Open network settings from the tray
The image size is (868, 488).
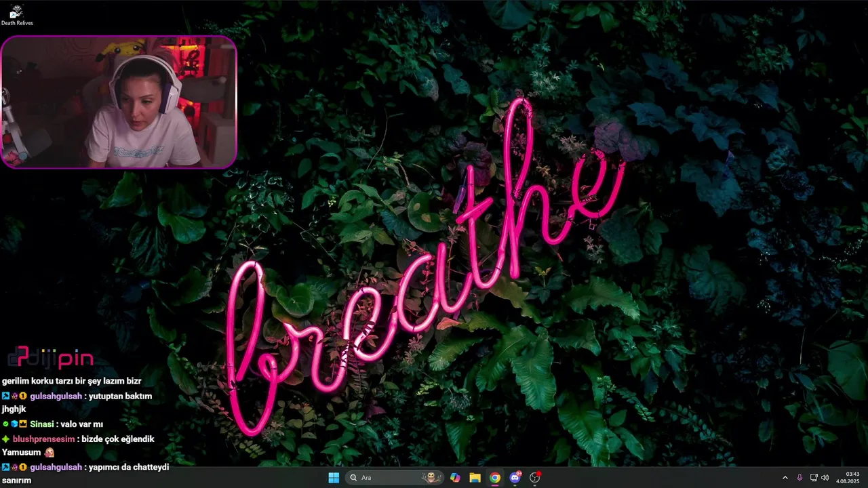(x=814, y=478)
